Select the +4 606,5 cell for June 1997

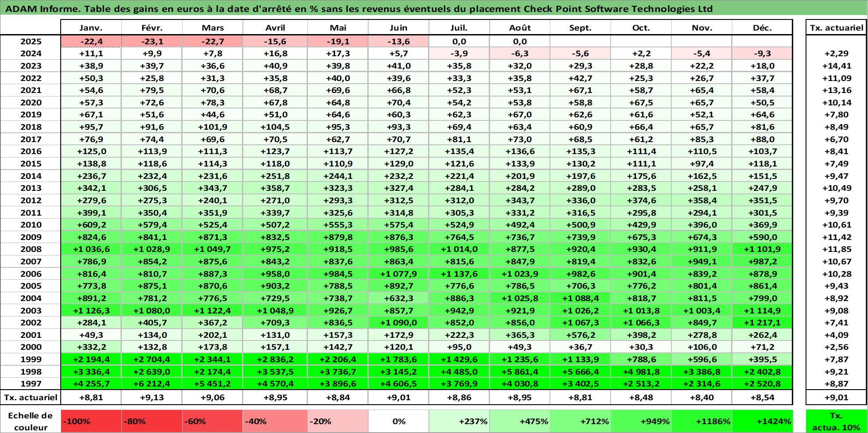398,384
